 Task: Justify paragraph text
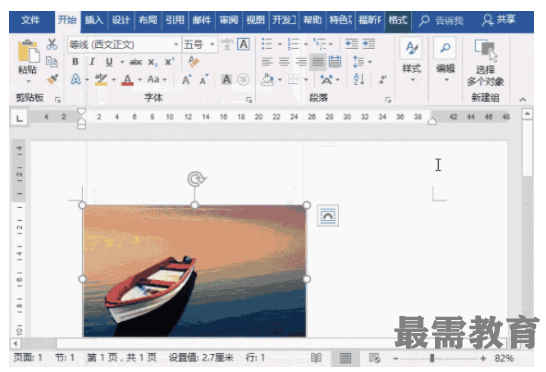pos(318,62)
